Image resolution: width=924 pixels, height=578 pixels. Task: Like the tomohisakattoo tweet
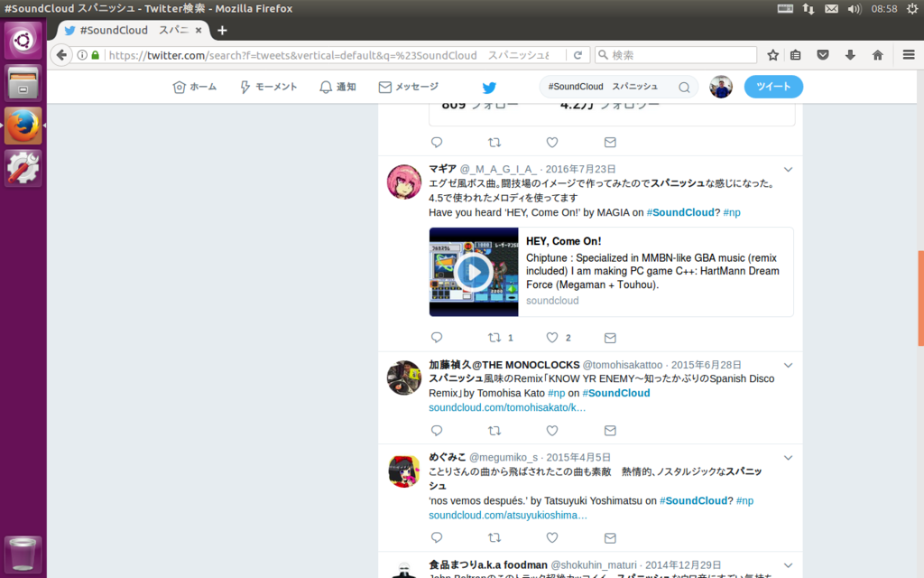pyautogui.click(x=552, y=431)
